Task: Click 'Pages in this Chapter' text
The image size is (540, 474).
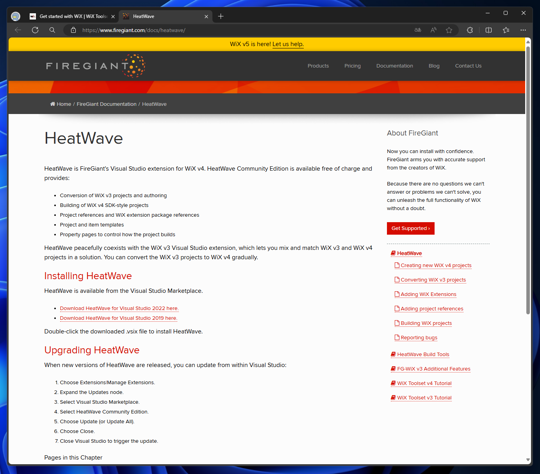Action: coord(73,457)
